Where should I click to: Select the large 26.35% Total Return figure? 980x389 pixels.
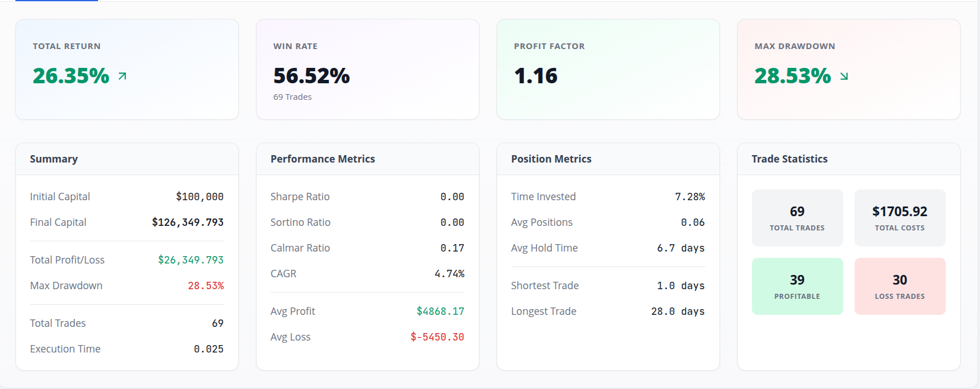pyautogui.click(x=71, y=76)
